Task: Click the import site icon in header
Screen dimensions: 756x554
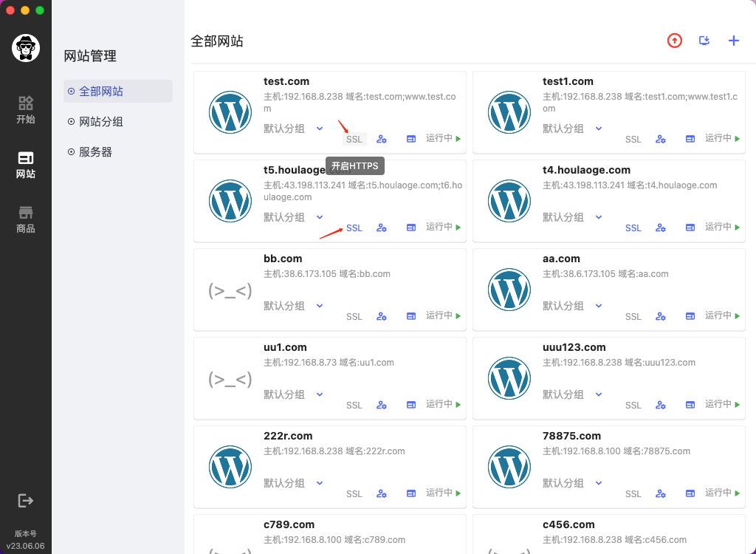Action: pyautogui.click(x=704, y=41)
